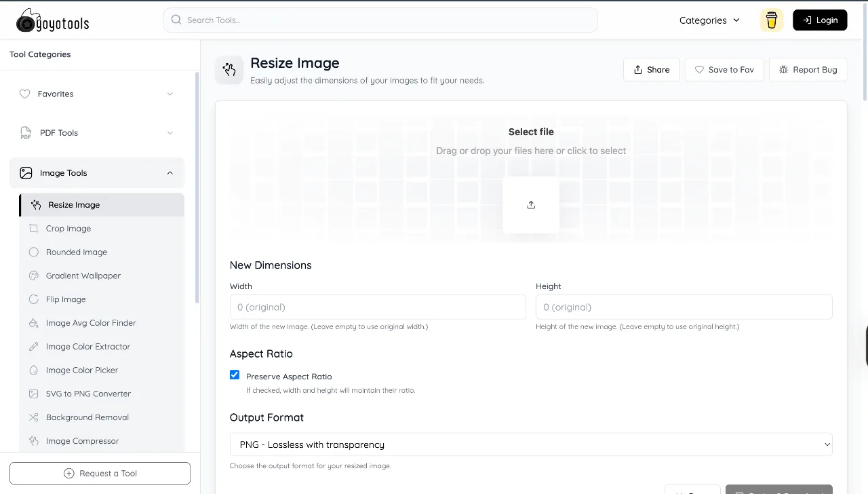Uncheck Preserve Aspect Ratio checkbox
868x494 pixels.
point(235,375)
